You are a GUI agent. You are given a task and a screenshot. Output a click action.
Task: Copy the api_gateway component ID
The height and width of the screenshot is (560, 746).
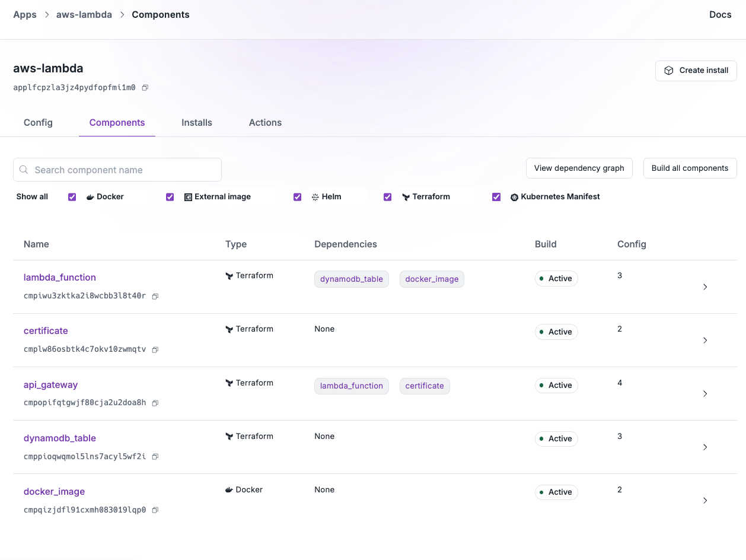[155, 403]
